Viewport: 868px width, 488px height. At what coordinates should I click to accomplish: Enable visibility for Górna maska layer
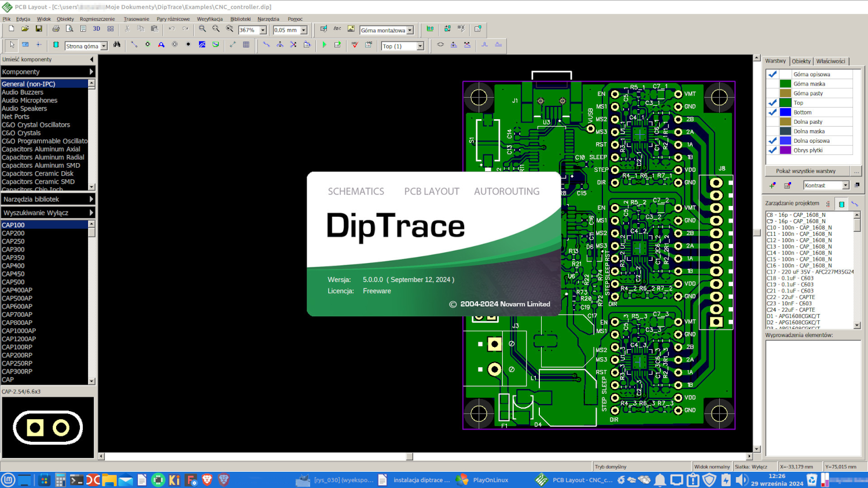[x=772, y=83]
